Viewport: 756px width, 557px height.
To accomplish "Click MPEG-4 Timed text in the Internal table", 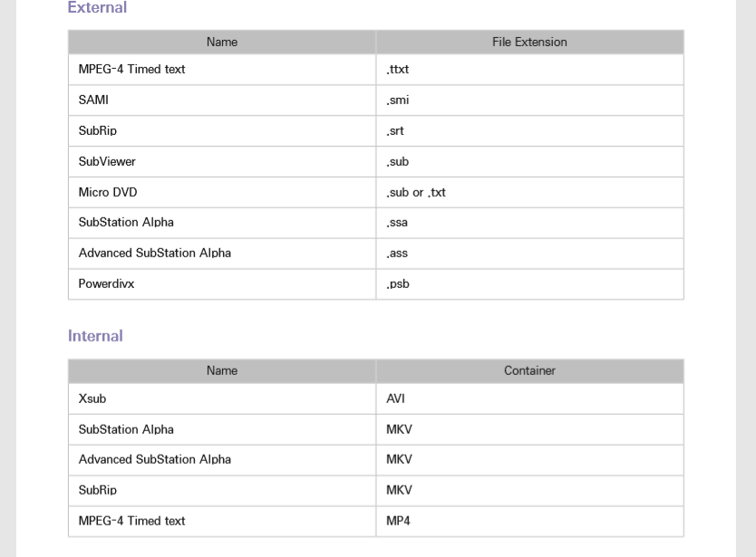I will [131, 522].
